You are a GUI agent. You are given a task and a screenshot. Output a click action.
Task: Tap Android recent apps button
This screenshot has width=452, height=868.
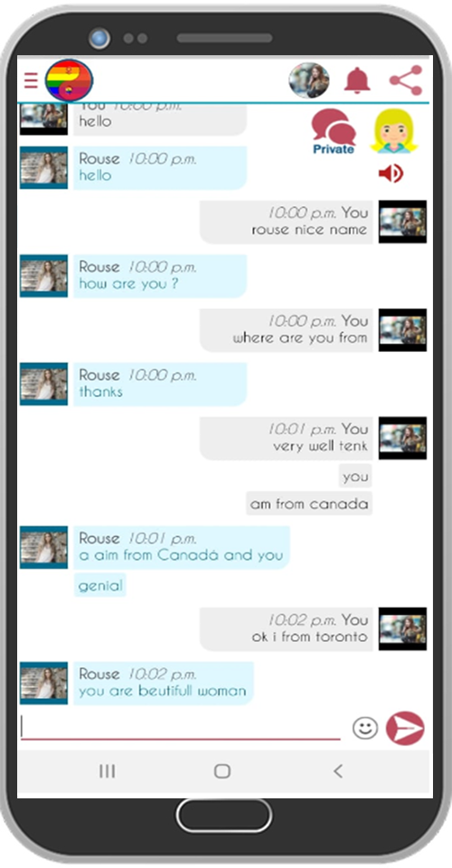point(107,770)
